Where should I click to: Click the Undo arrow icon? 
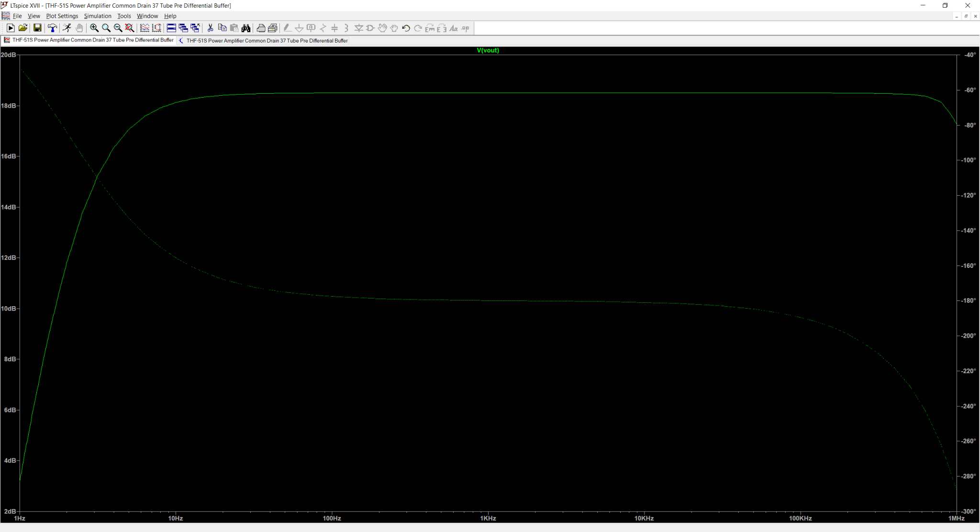406,28
